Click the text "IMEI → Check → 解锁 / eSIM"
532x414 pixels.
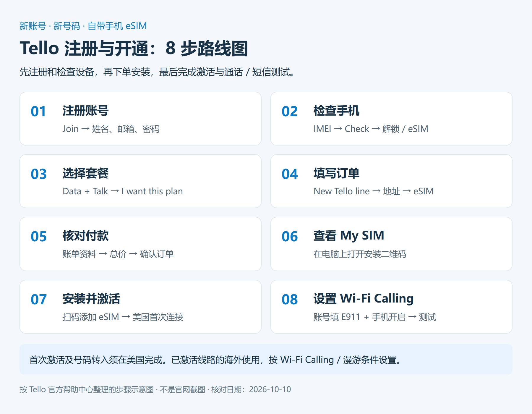tap(371, 129)
